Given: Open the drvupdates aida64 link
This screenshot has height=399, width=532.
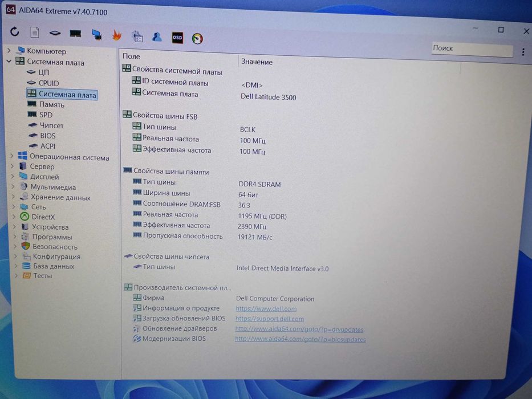Looking at the screenshot, I should coord(299,329).
